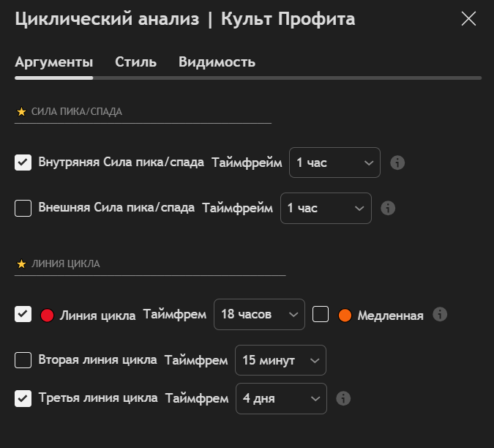Open the 4 дня timeframe dropdown
The height and width of the screenshot is (448, 494).
(280, 399)
